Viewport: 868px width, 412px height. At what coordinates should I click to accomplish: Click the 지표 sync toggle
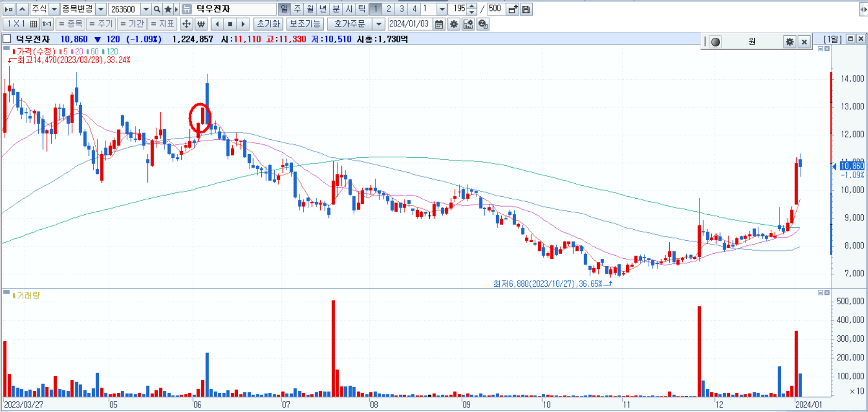coord(162,24)
